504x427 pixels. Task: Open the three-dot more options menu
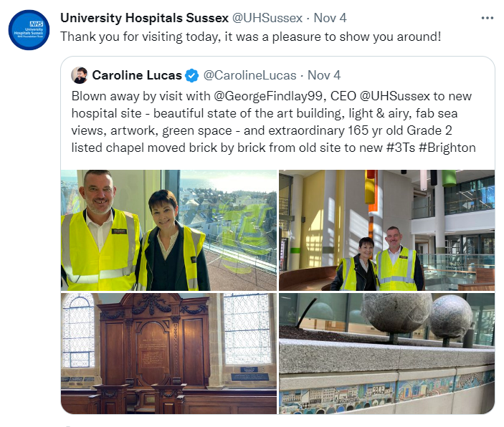[x=488, y=18]
